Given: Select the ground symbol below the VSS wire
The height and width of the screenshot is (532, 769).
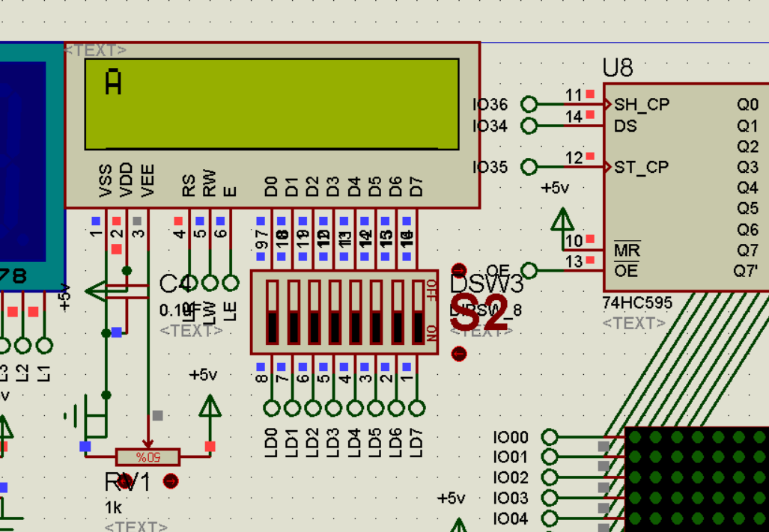Looking at the screenshot, I should tap(87, 416).
